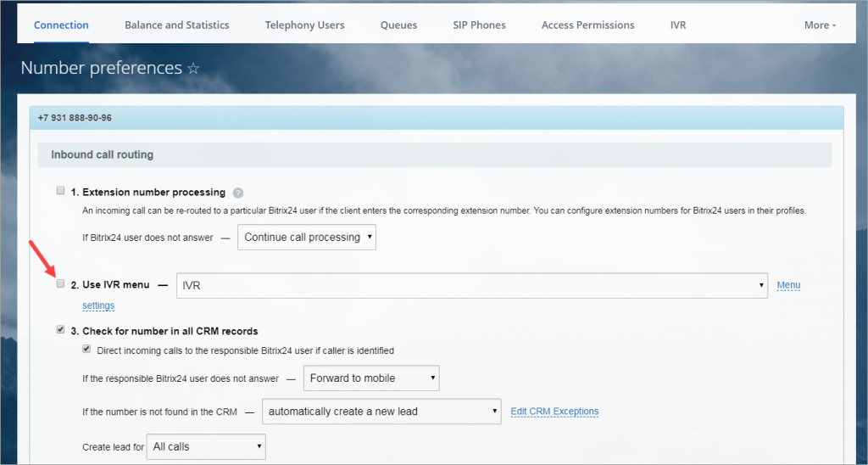
Task: Open the Forward to mobile dropdown
Action: (371, 378)
